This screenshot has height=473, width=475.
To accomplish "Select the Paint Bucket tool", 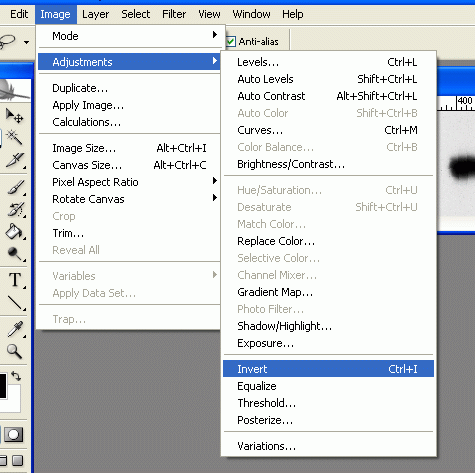I will (15, 231).
